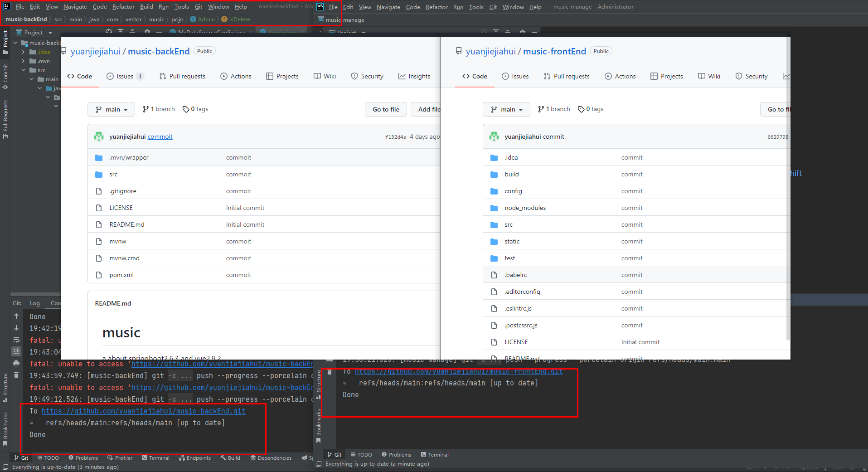868x472 pixels.
Task: Open main branch dropdown in music-backEnd repo
Action: point(111,109)
